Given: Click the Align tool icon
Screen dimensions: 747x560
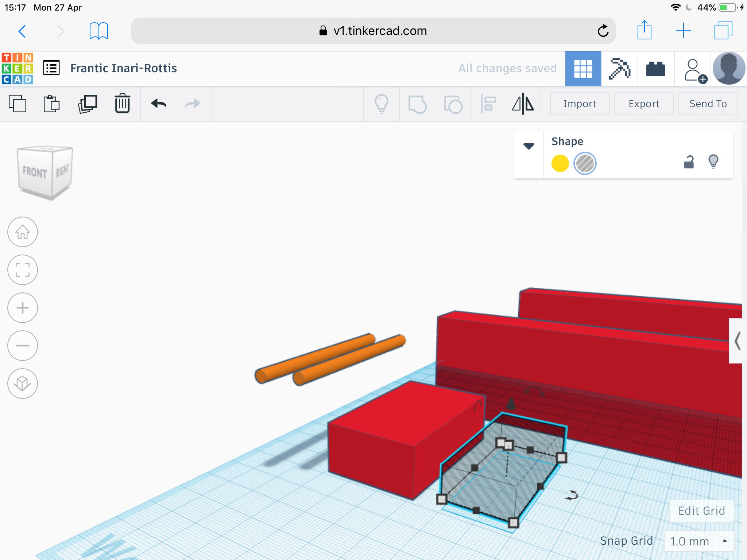Looking at the screenshot, I should tap(488, 104).
